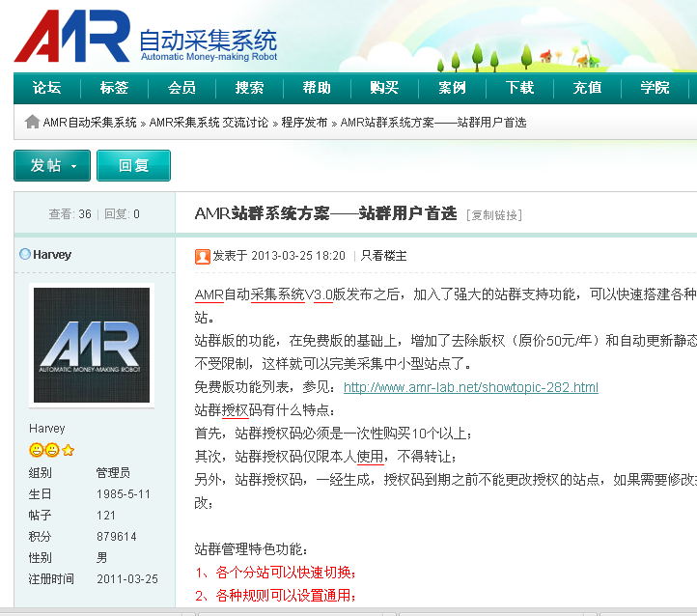Click the registration date 2011-03-25
Screen dimensions: 697x616
pos(127,579)
